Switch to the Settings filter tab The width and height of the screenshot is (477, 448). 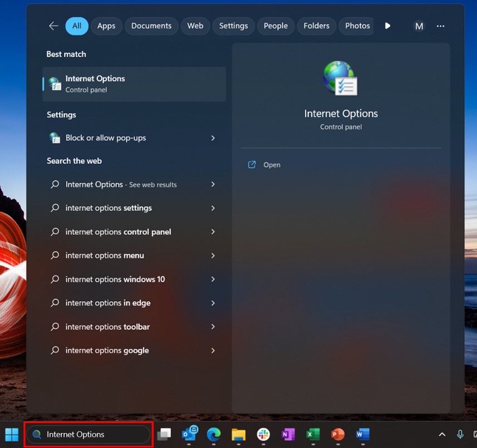(234, 26)
